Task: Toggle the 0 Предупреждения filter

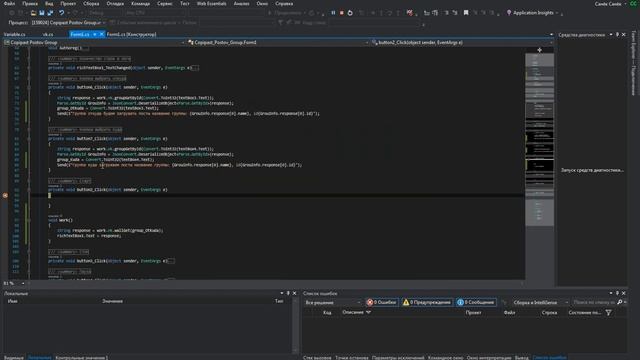Action: pos(427,302)
